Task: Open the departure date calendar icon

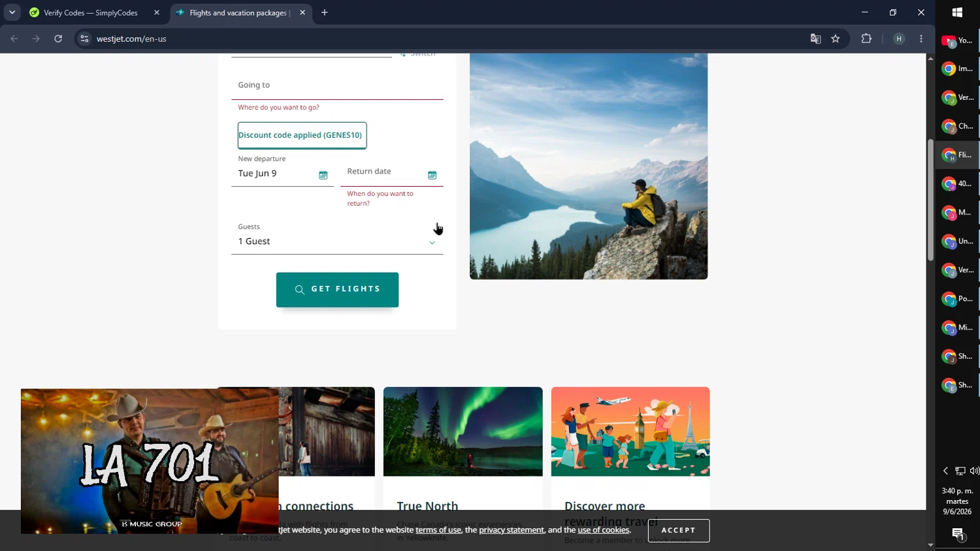Action: tap(323, 175)
